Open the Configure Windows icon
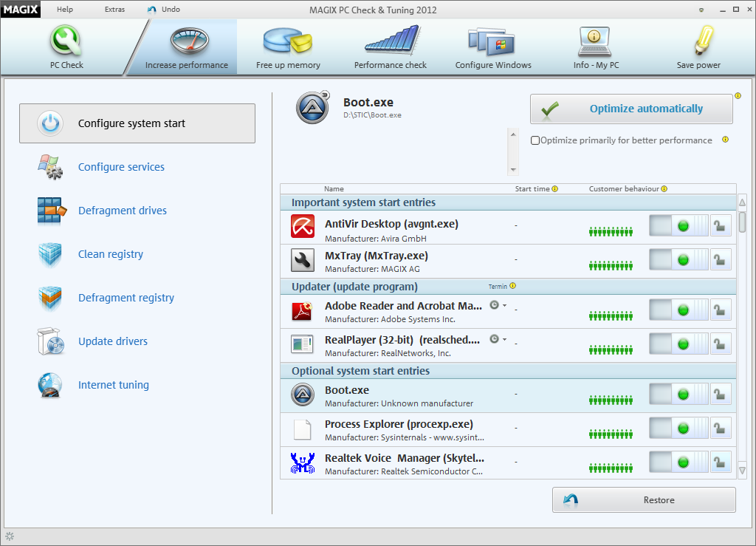 pyautogui.click(x=491, y=41)
